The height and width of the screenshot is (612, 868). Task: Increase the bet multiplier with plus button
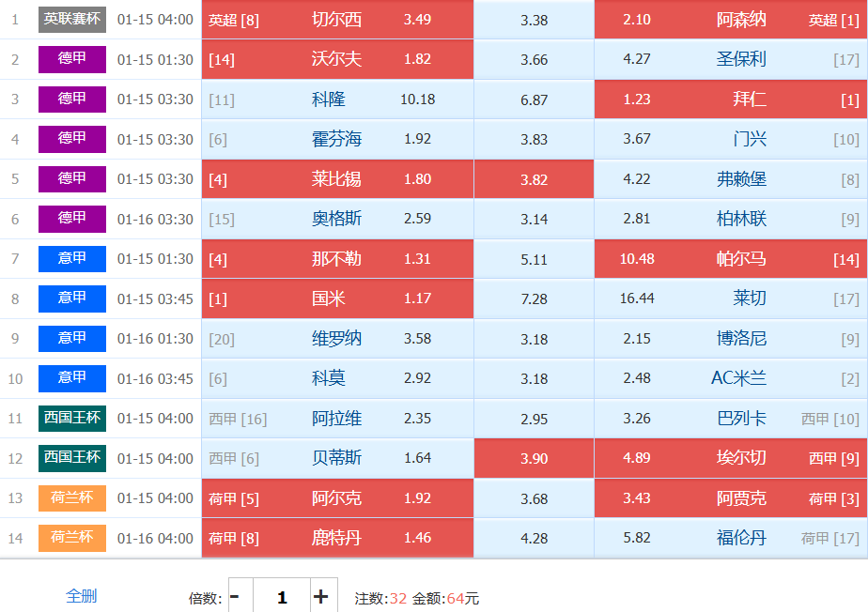pos(320,597)
